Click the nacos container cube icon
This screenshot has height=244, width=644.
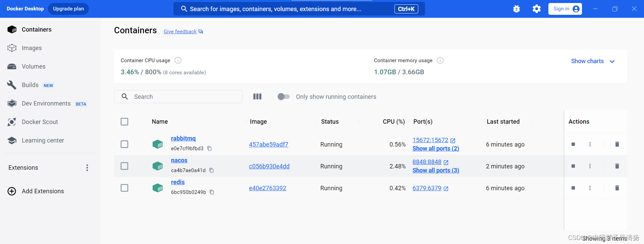(x=158, y=166)
